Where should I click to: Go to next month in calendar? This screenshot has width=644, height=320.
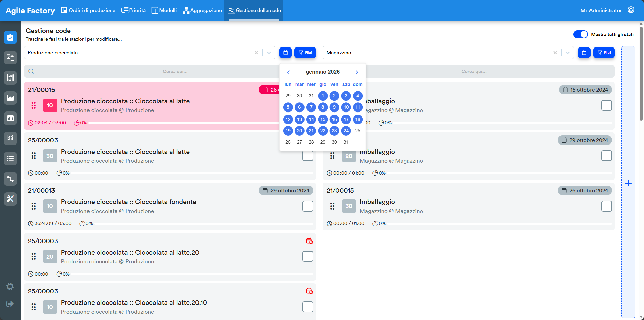[357, 72]
